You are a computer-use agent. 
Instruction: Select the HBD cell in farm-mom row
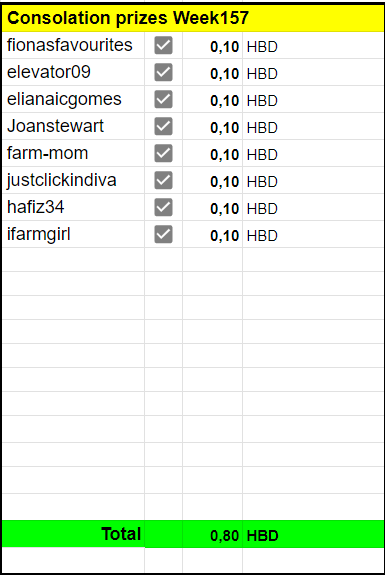[x=313, y=154]
